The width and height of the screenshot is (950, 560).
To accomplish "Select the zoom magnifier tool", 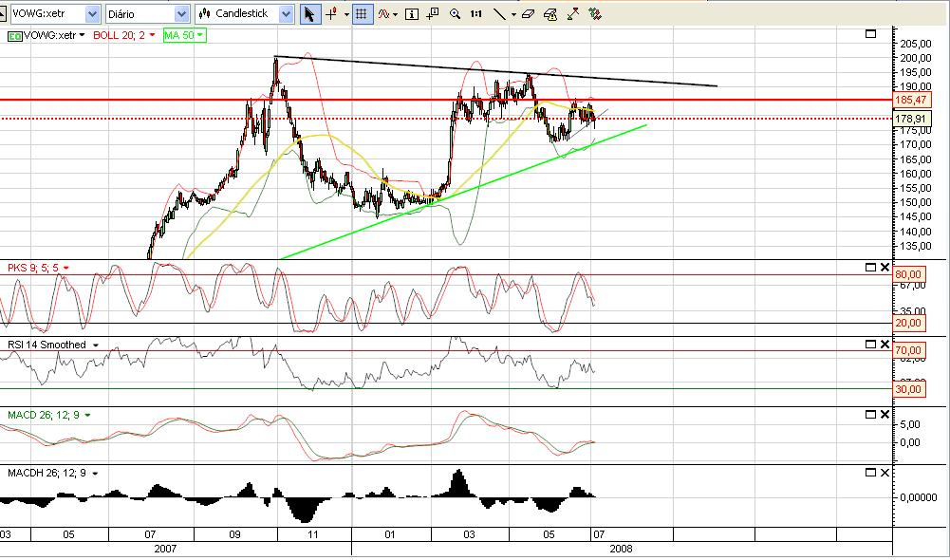I will [x=455, y=13].
